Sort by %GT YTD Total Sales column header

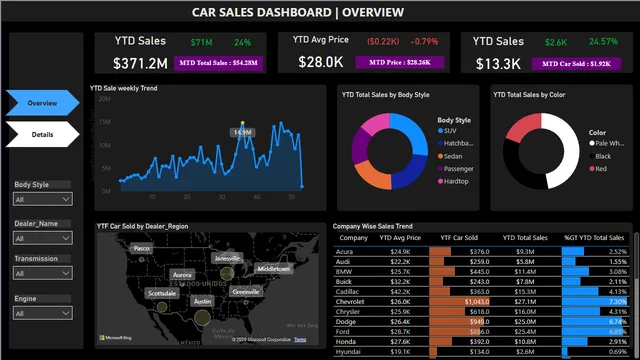[594, 238]
